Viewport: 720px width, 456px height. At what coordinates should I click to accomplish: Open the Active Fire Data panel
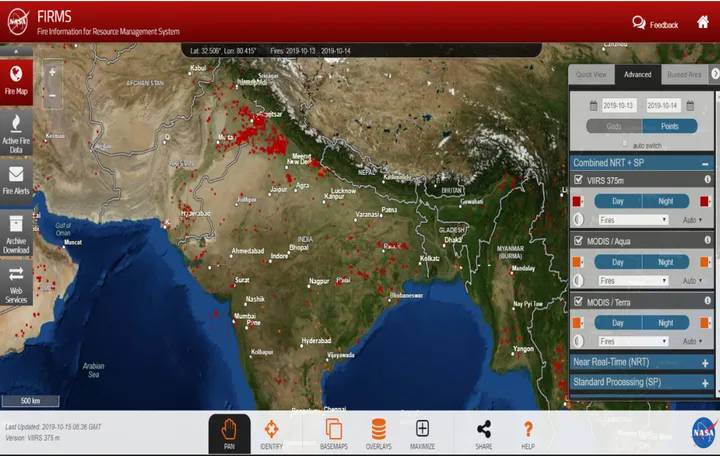pos(16,133)
